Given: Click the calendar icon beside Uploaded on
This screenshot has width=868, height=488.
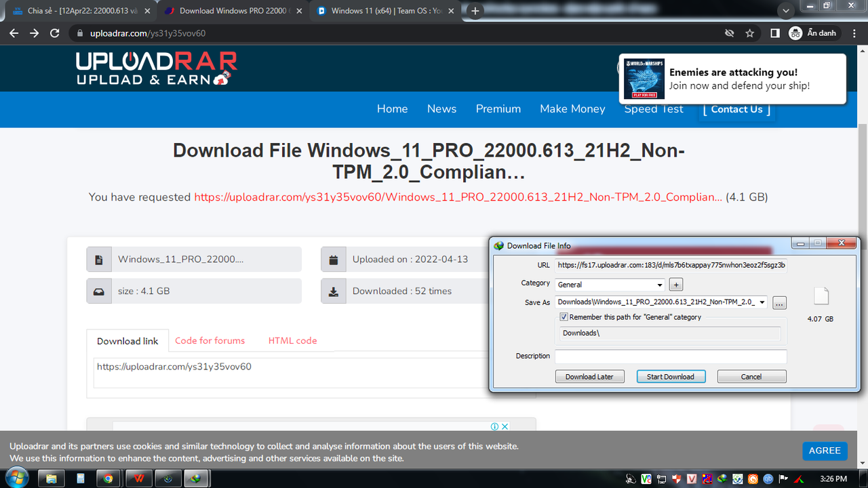Looking at the screenshot, I should (x=333, y=260).
